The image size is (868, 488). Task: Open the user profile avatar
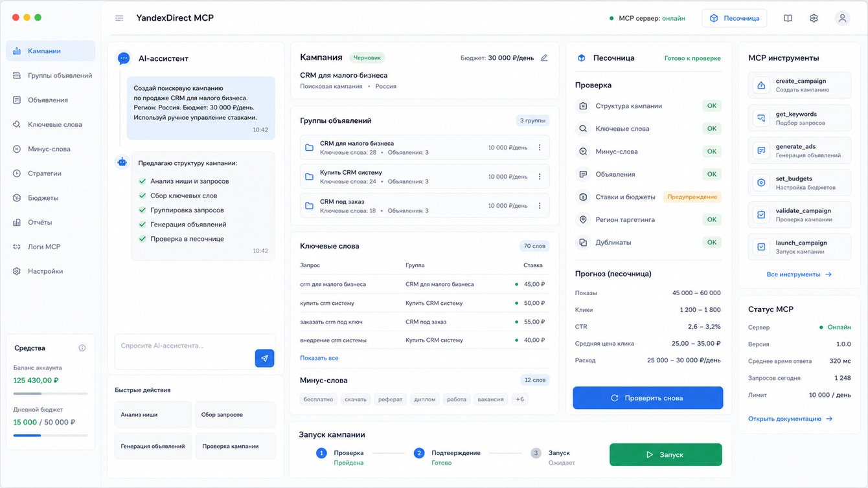[x=843, y=18]
